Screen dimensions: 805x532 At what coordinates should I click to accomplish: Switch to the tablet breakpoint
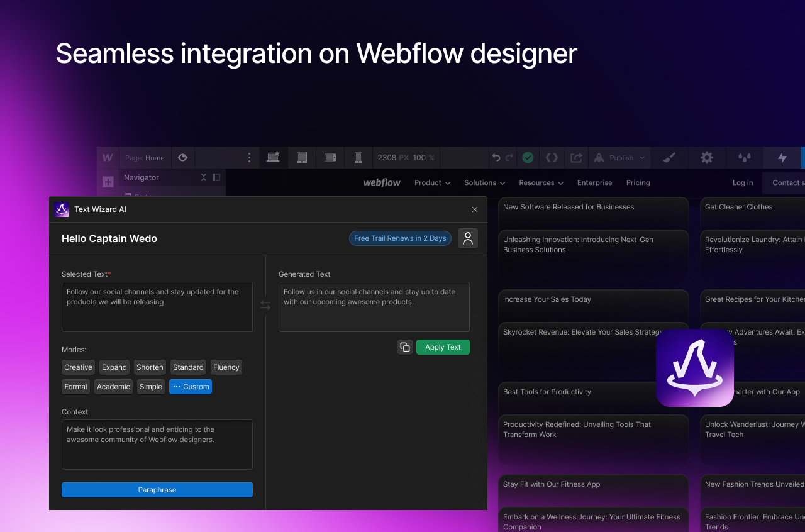[x=301, y=157]
